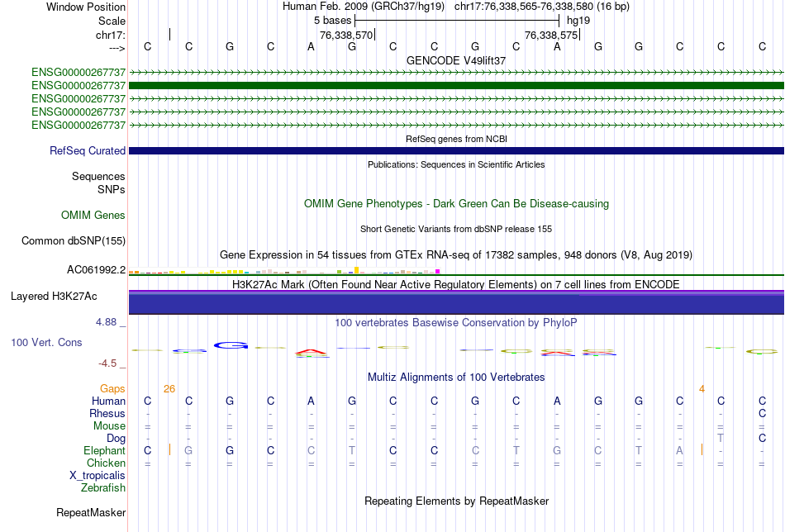
Task: Click the orange gap count 4
Action: (702, 389)
